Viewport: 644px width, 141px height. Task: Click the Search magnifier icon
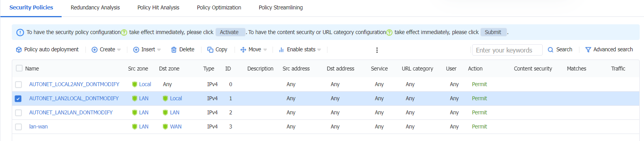551,50
